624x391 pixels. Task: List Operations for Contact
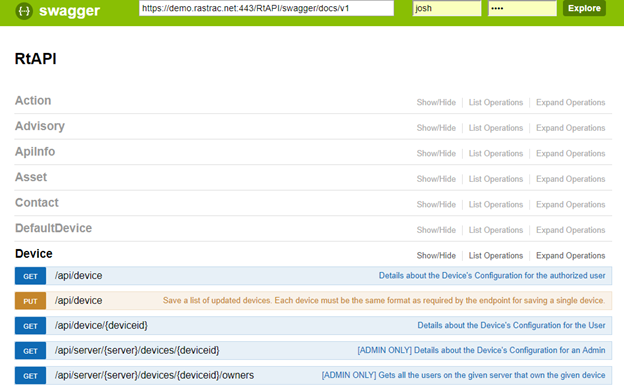pyautogui.click(x=496, y=204)
